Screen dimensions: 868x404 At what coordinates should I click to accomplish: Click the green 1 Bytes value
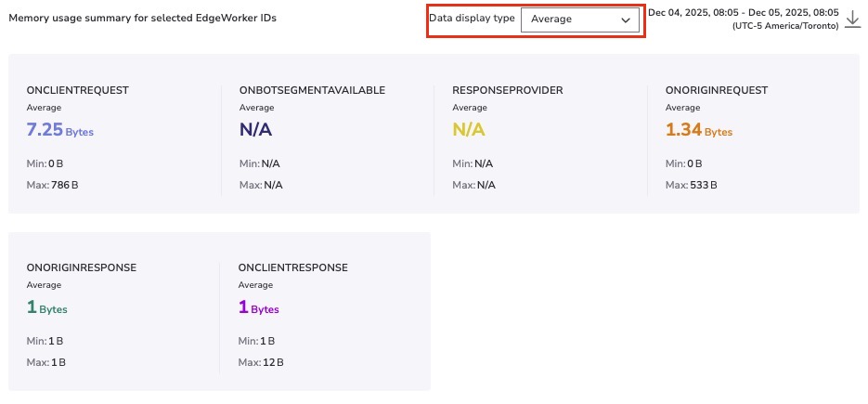(47, 307)
